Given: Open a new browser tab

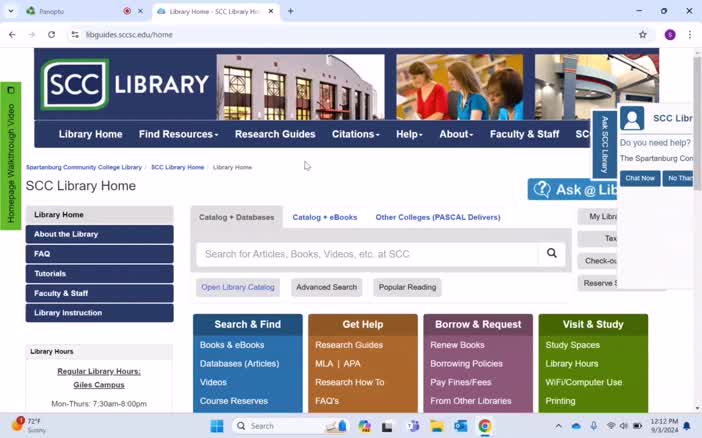Looking at the screenshot, I should click(291, 11).
